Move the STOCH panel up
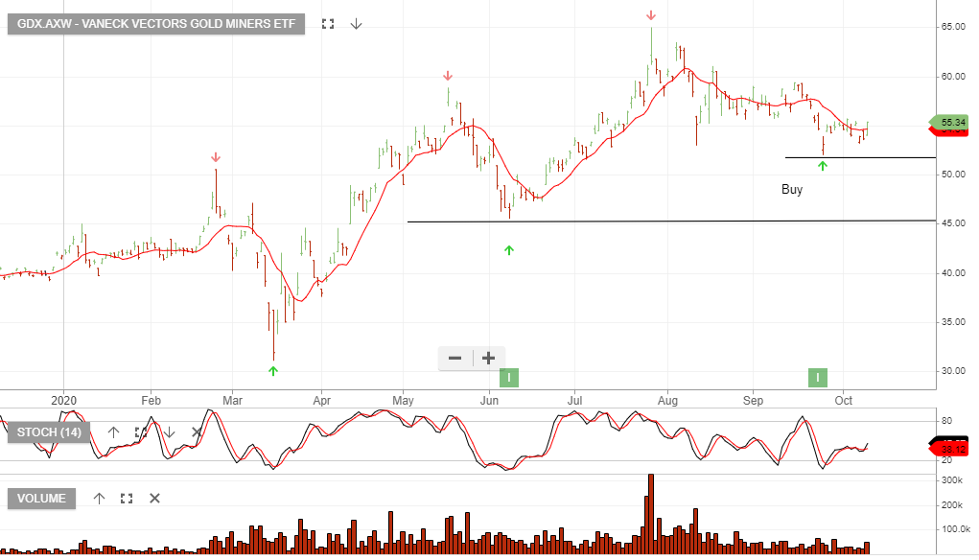Viewport: 979px width, 560px height. (x=113, y=432)
